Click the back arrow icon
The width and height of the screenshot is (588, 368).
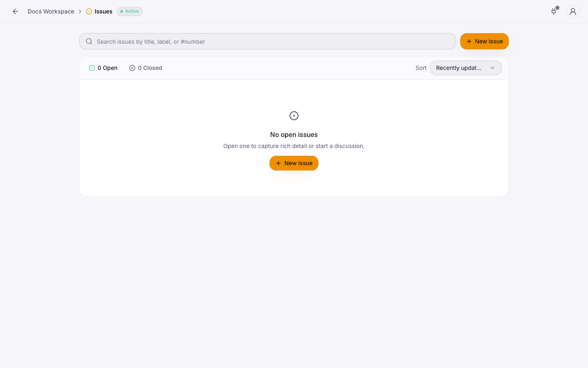(16, 11)
